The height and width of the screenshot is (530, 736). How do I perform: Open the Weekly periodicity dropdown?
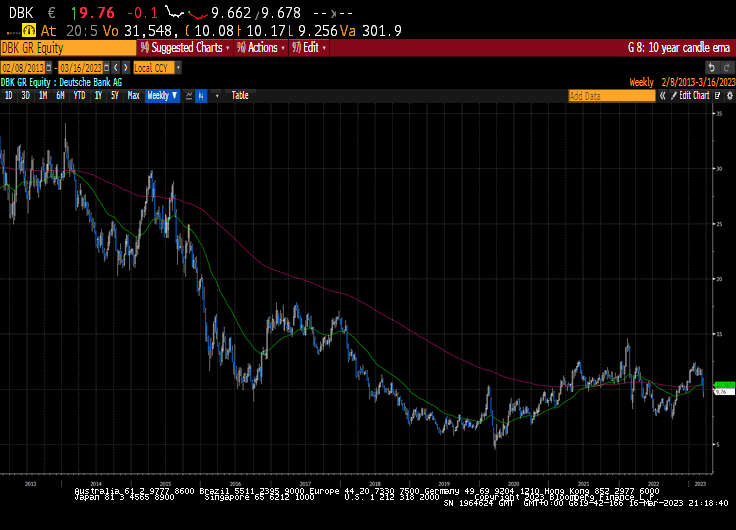(x=162, y=96)
